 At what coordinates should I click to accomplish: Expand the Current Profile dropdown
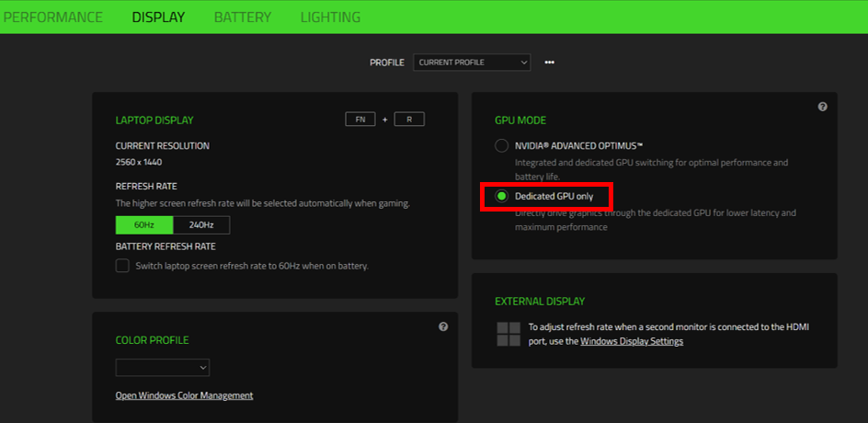point(472,63)
